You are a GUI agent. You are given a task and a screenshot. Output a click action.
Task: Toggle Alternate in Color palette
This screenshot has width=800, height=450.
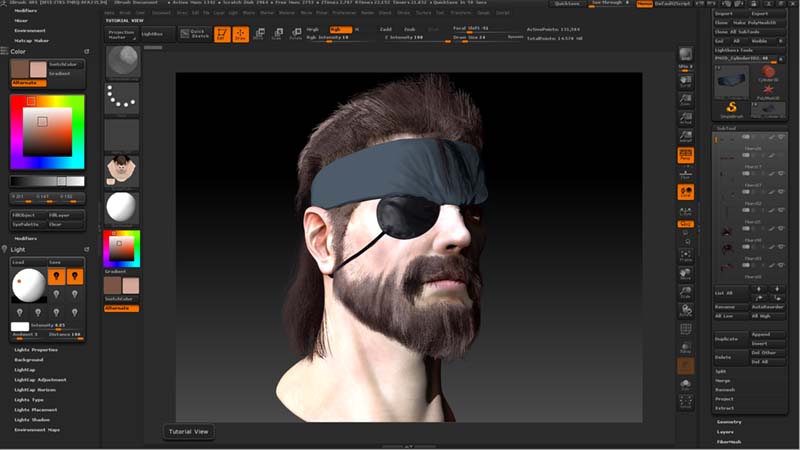coord(29,83)
